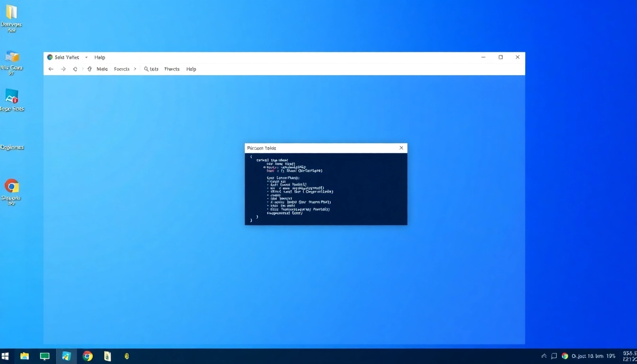Click the Chrome icon in the system tray
Screen dimensions: 637x364
coord(565,356)
